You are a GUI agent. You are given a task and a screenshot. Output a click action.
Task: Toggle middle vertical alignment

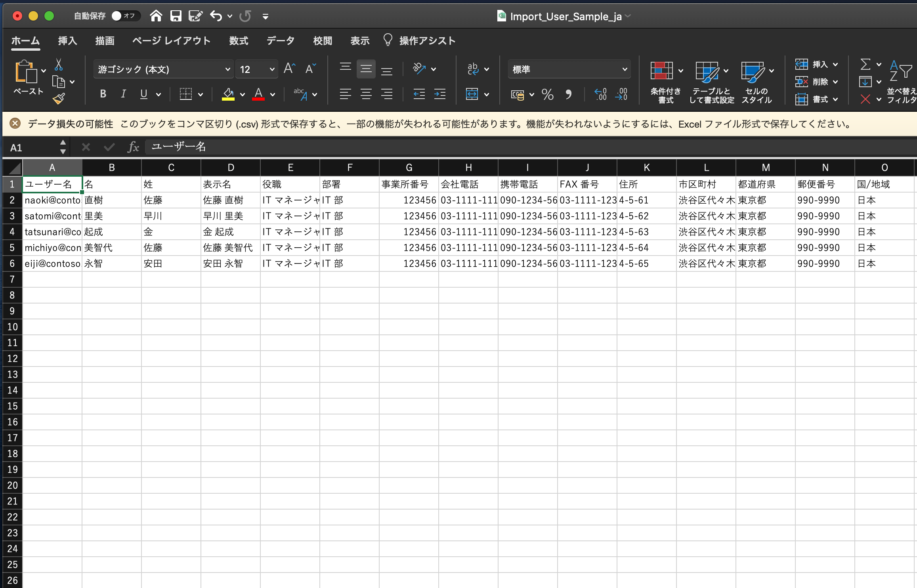point(366,69)
